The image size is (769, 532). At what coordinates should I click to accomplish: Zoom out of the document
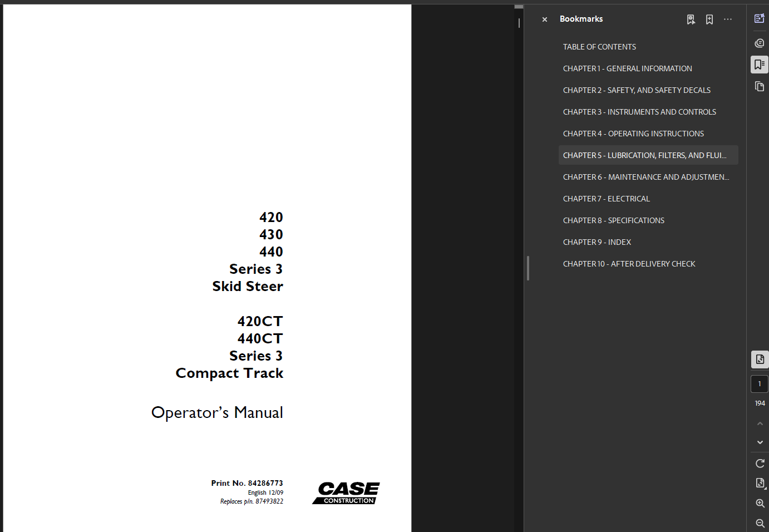point(760,523)
